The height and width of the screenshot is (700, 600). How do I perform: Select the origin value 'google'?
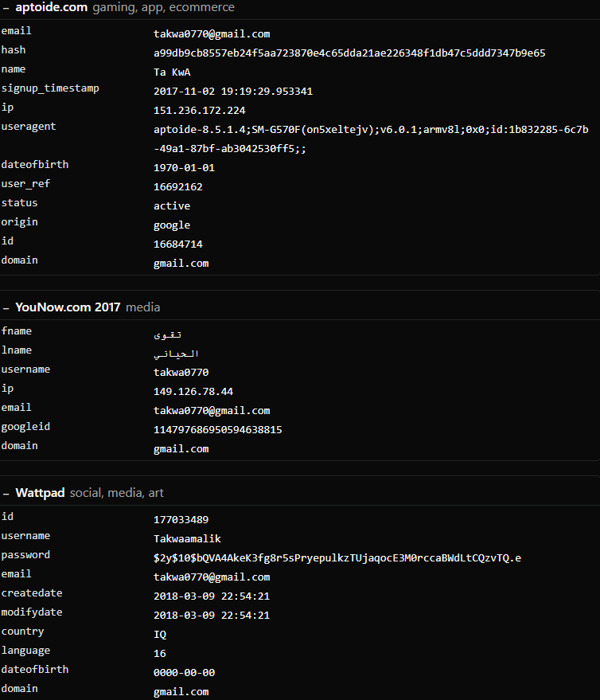[x=172, y=225]
